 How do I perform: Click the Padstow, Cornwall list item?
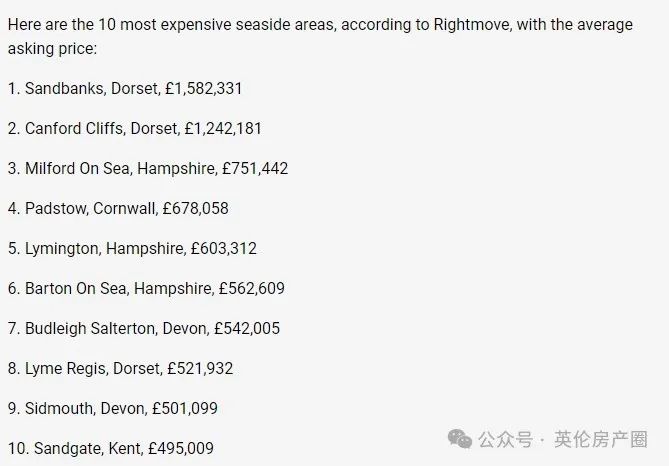[118, 208]
